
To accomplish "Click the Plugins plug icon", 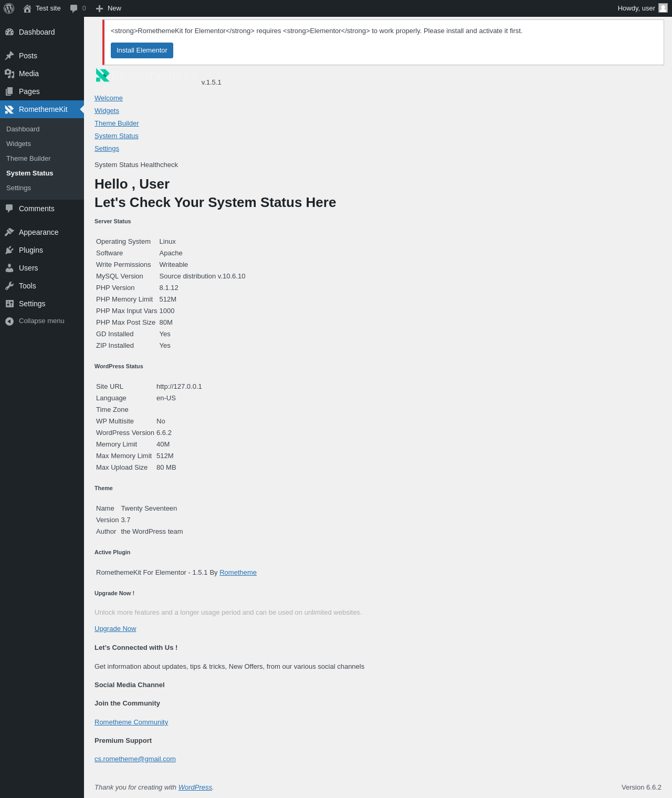I will coord(9,250).
